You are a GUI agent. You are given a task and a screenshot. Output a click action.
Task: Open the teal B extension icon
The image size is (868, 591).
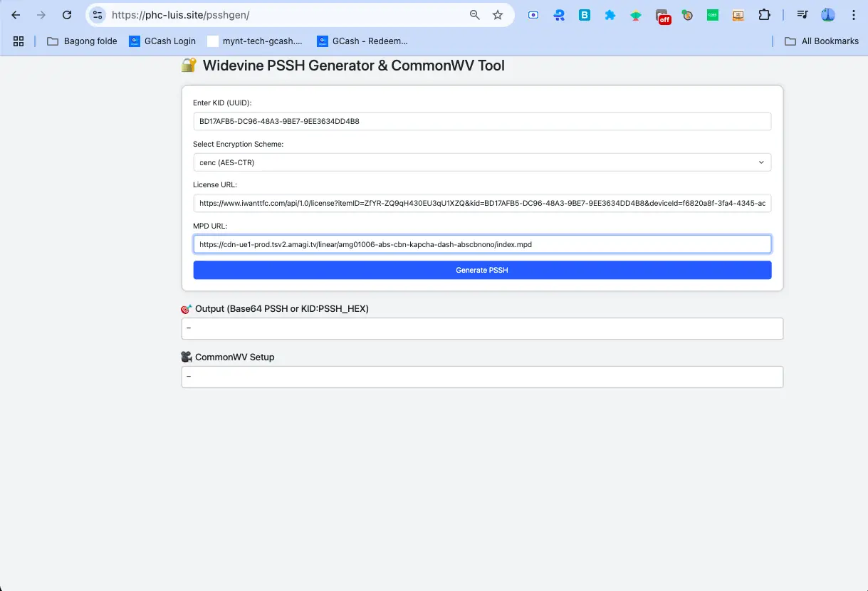pos(585,15)
